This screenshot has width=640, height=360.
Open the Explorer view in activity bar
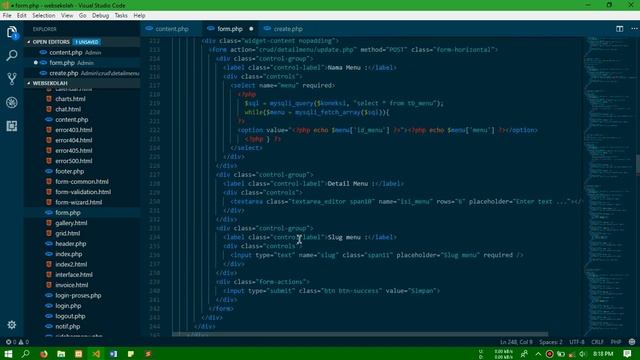pyautogui.click(x=12, y=32)
